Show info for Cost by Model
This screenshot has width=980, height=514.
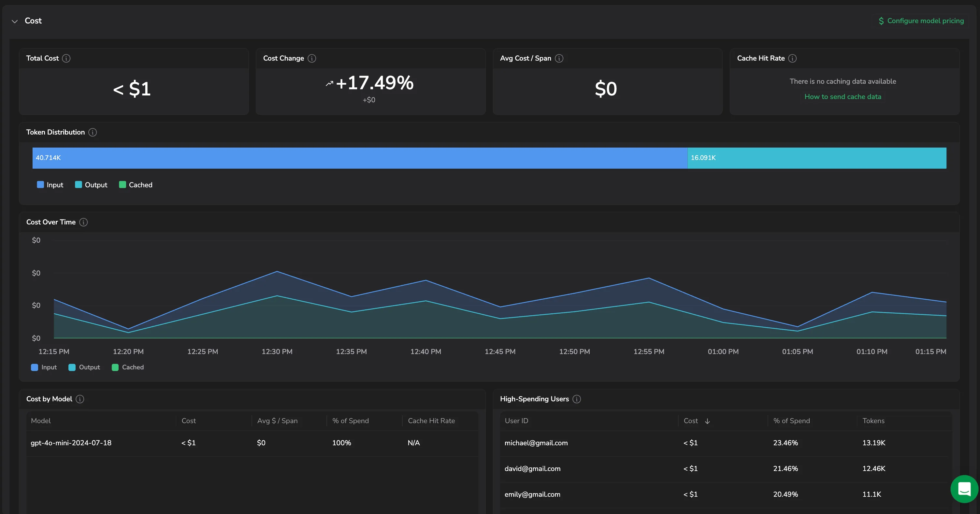pos(80,399)
